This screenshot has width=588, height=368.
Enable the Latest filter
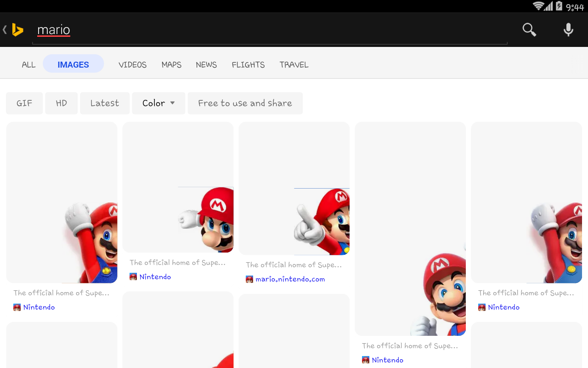(105, 103)
